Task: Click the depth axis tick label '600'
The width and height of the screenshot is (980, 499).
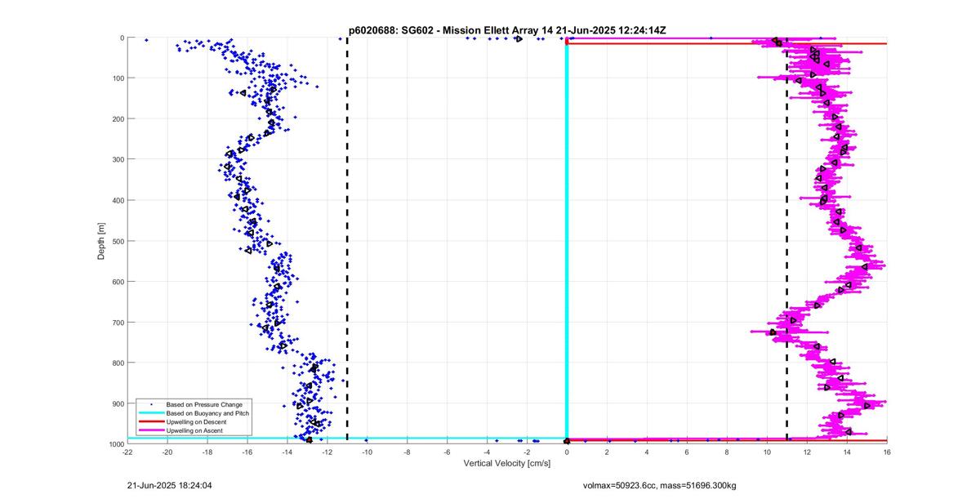Action: 118,282
